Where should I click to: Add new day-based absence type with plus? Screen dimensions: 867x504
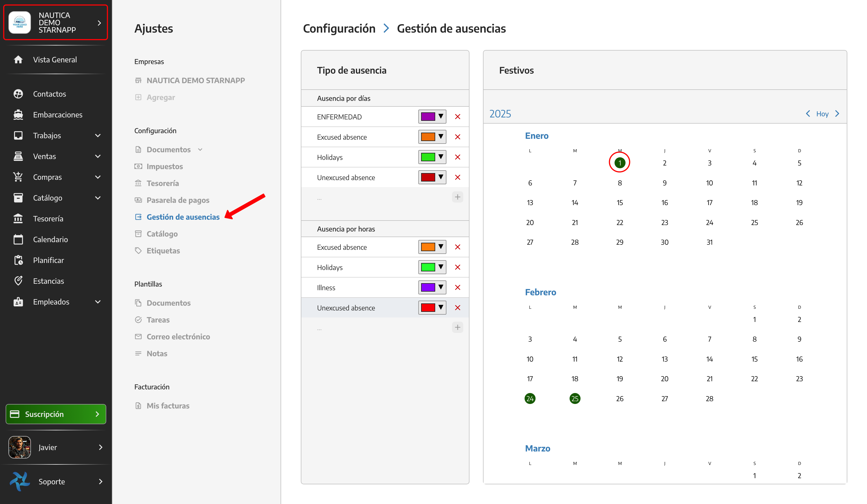(458, 197)
